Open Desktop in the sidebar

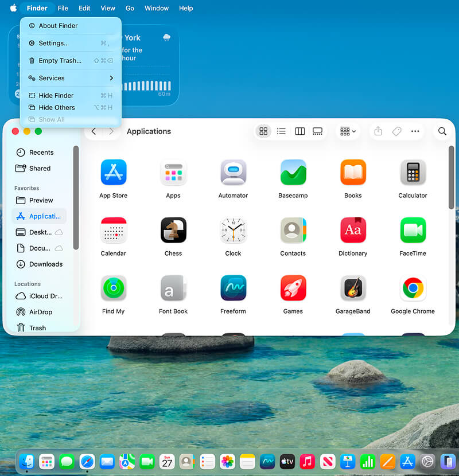tap(39, 232)
